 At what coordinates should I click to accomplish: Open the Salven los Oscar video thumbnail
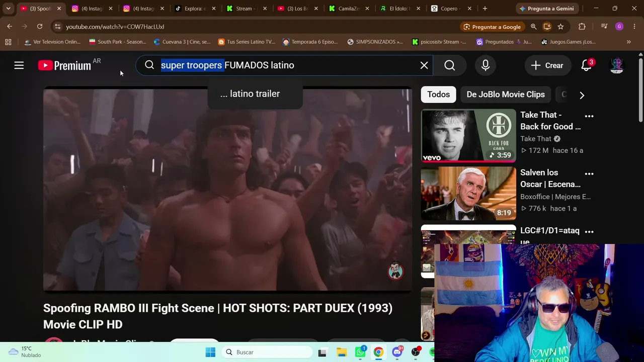(468, 194)
